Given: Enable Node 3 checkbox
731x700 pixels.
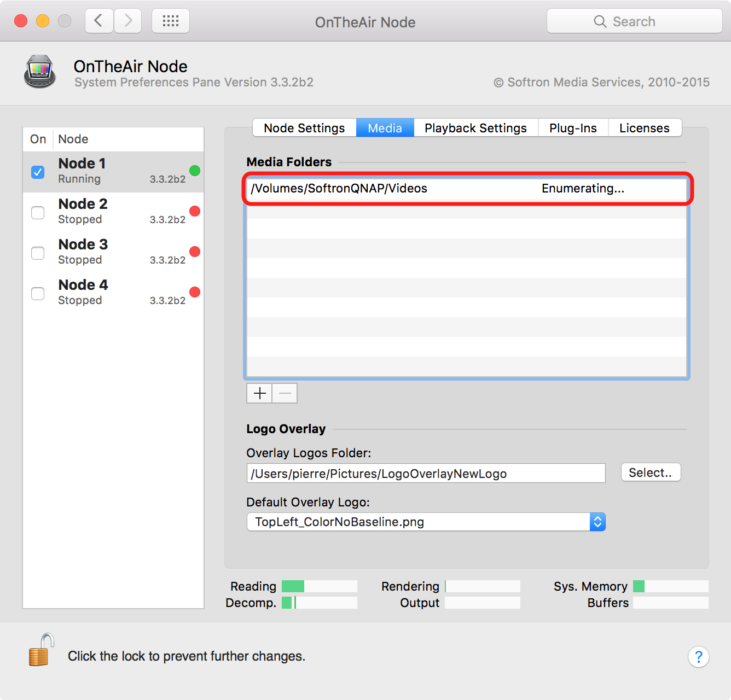Looking at the screenshot, I should click(38, 253).
